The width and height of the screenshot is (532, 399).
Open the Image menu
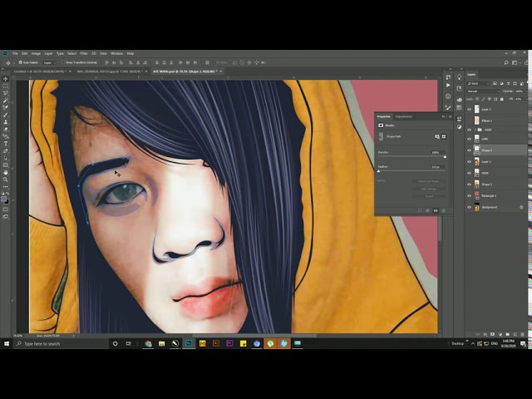36,53
